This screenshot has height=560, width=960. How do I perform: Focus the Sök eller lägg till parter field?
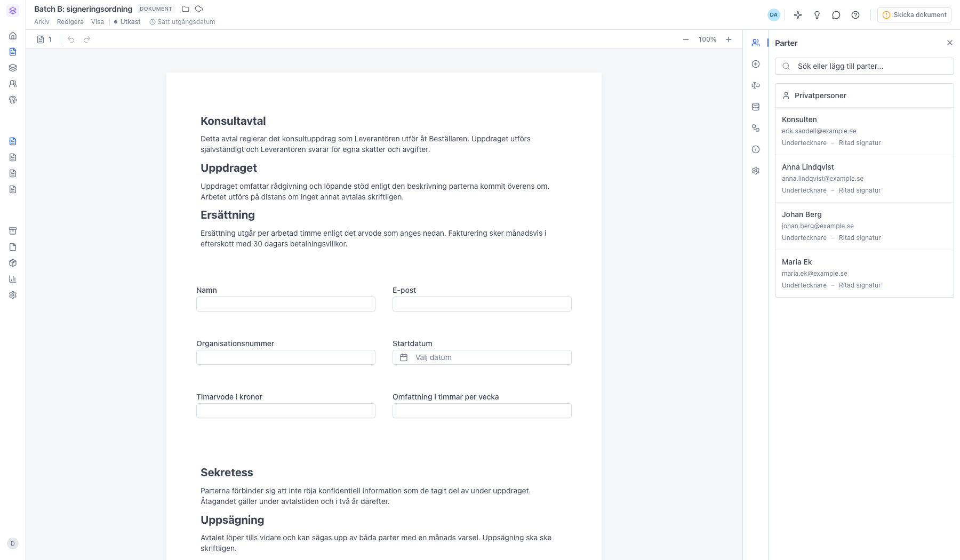point(864,66)
